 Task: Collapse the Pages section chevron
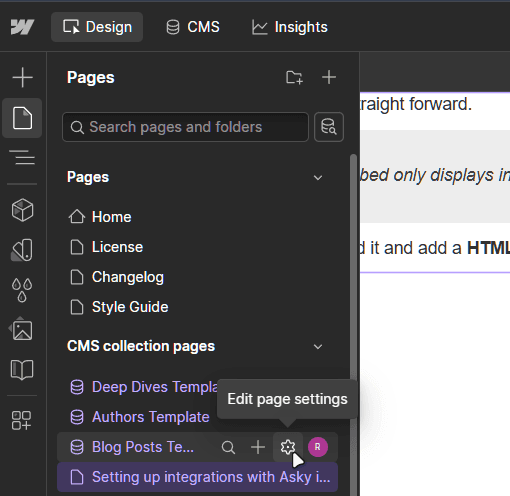pyautogui.click(x=318, y=177)
